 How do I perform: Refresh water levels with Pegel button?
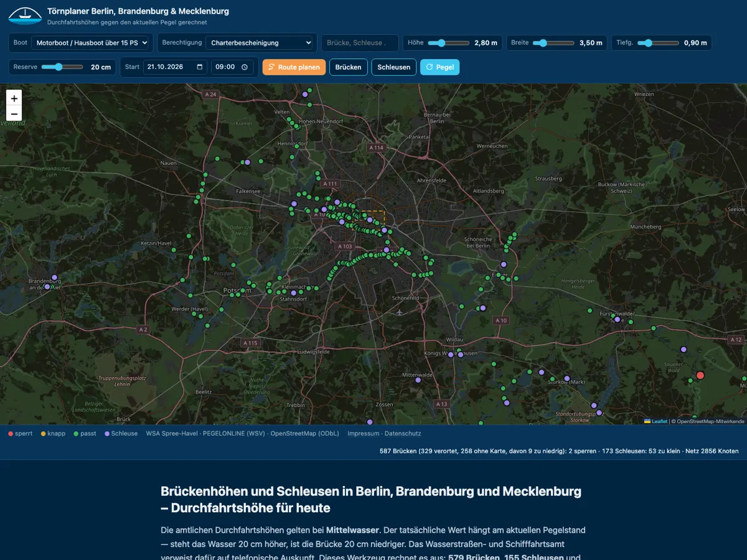coord(439,67)
